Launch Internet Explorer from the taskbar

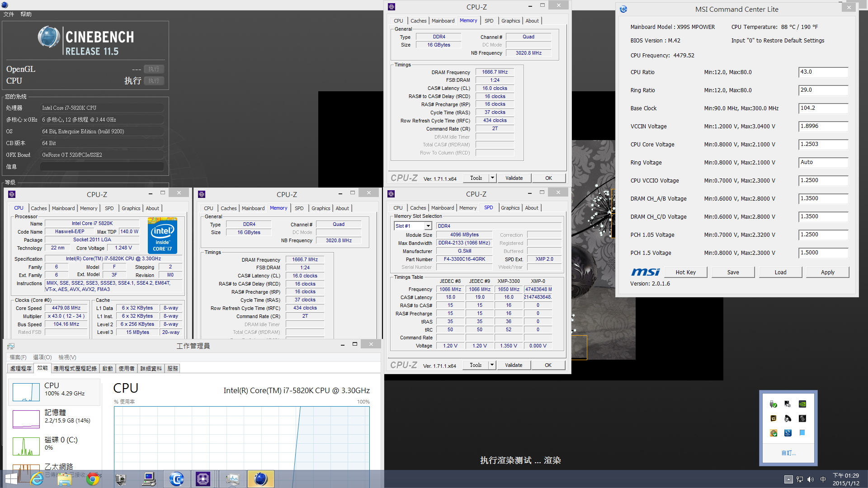[x=37, y=479]
